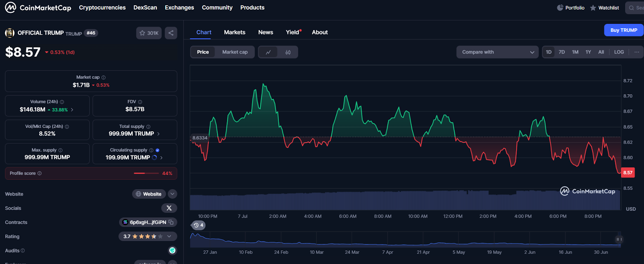The height and width of the screenshot is (264, 644).
Task: Copy the 6p6xgH...jfGiPN contract address
Action: coord(171,222)
